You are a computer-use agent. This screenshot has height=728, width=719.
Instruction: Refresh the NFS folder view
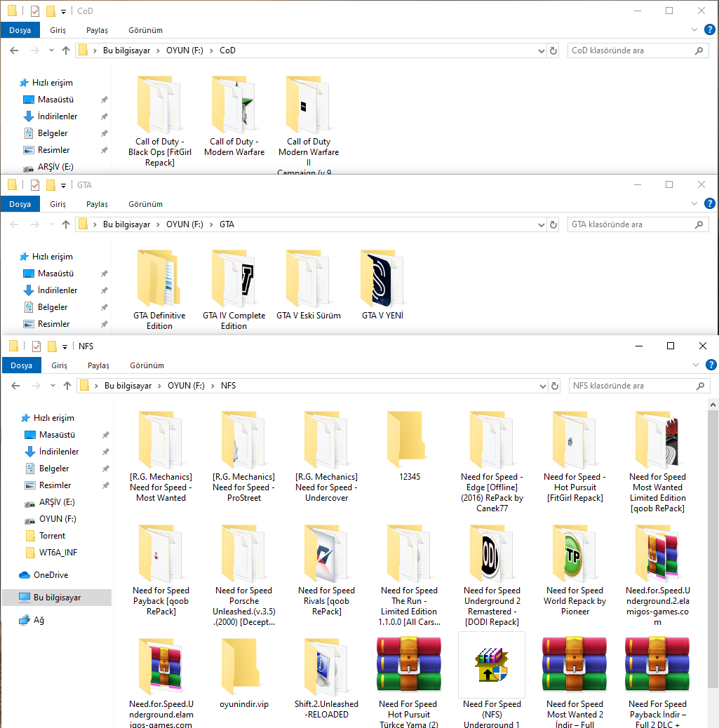[555, 386]
